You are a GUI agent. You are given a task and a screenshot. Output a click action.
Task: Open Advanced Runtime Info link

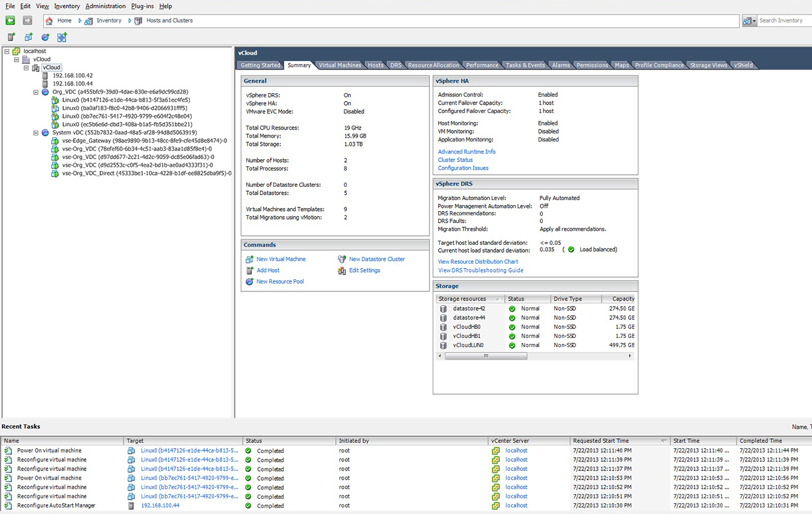pos(467,152)
